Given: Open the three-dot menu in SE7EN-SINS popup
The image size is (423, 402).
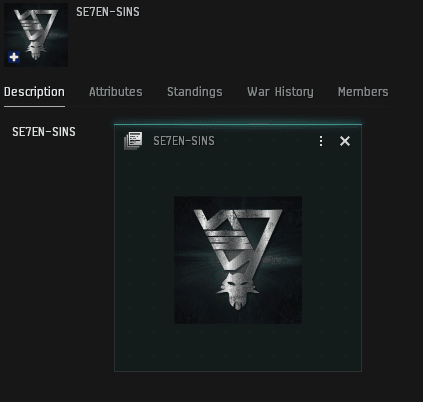Looking at the screenshot, I should pos(321,141).
